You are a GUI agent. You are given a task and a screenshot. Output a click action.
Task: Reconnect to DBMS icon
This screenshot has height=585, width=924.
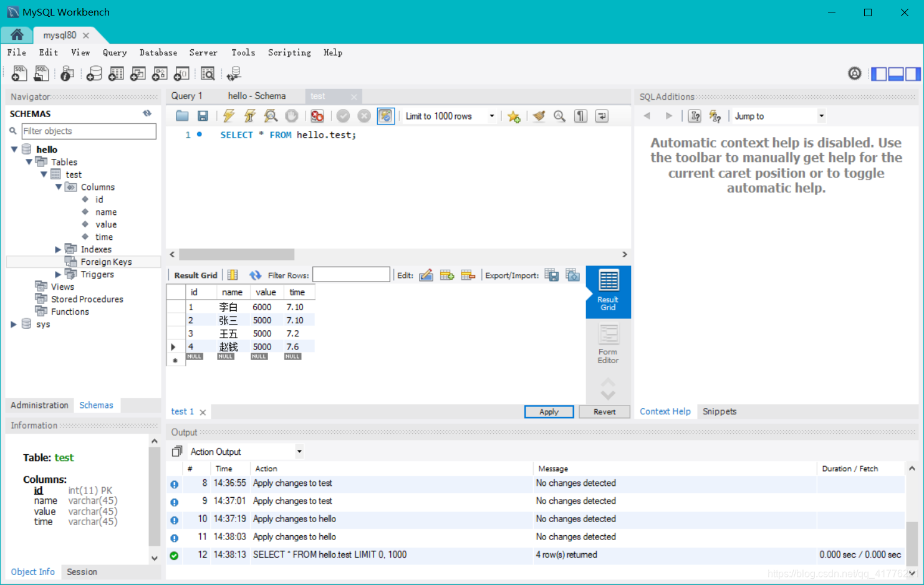pos(234,74)
